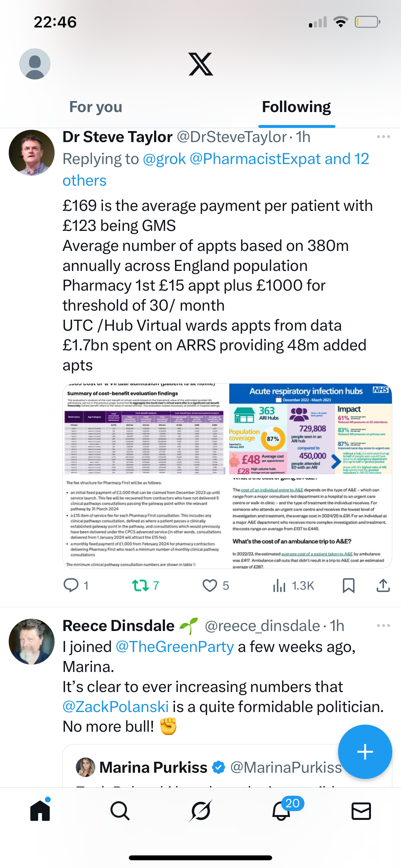Image resolution: width=401 pixels, height=868 pixels.
Task: Compose a new post with plus button
Action: pos(365,751)
